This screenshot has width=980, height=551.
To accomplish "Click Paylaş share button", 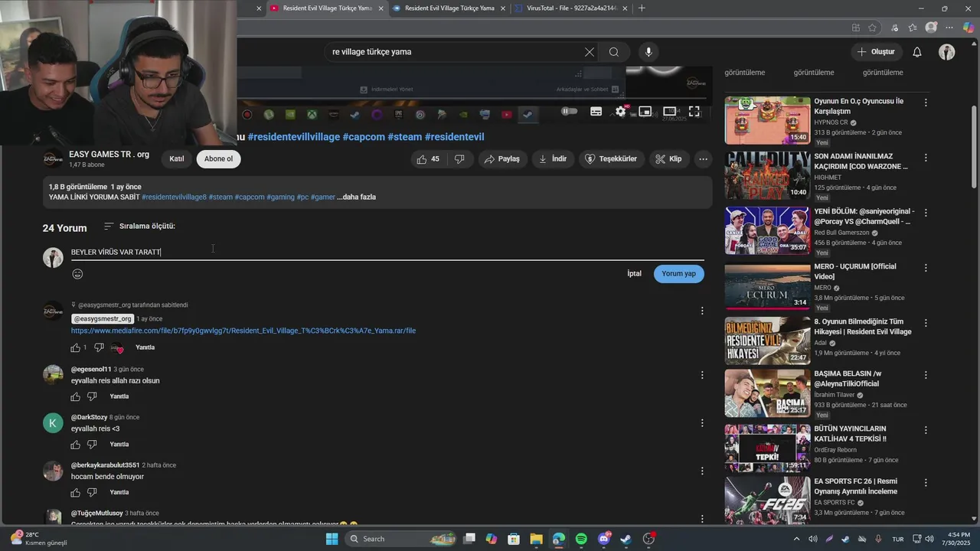I will pyautogui.click(x=502, y=159).
